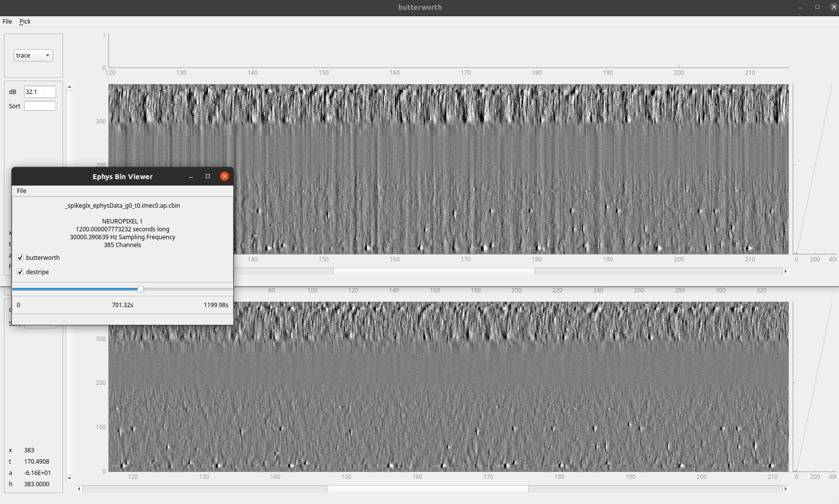Click the dB gain input field
Screen dimensions: 839x504
[x=40, y=92]
